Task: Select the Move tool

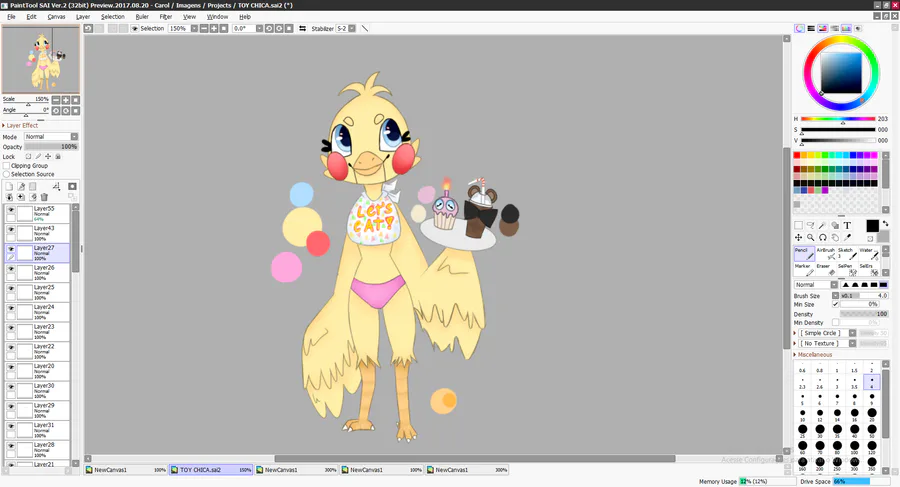Action: [798, 237]
